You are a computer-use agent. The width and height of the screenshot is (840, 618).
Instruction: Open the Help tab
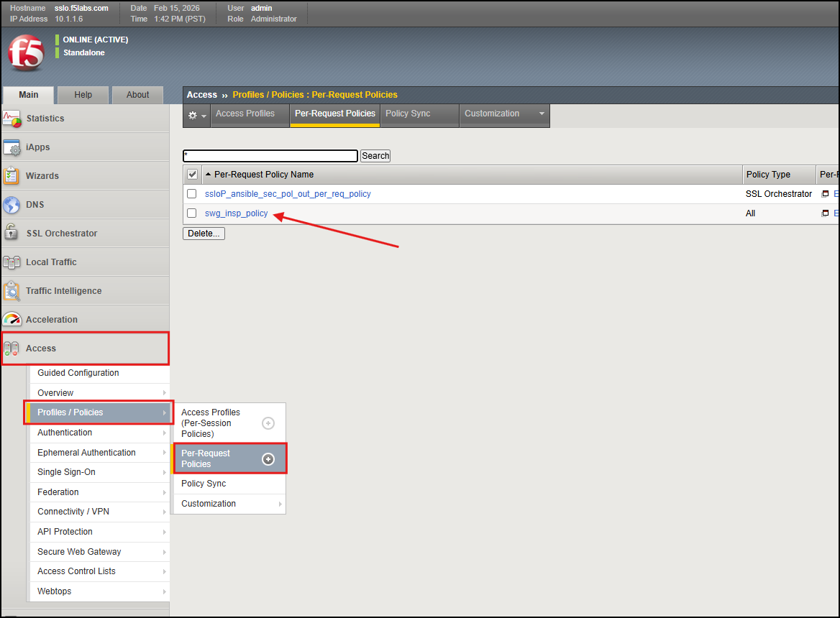pos(83,95)
